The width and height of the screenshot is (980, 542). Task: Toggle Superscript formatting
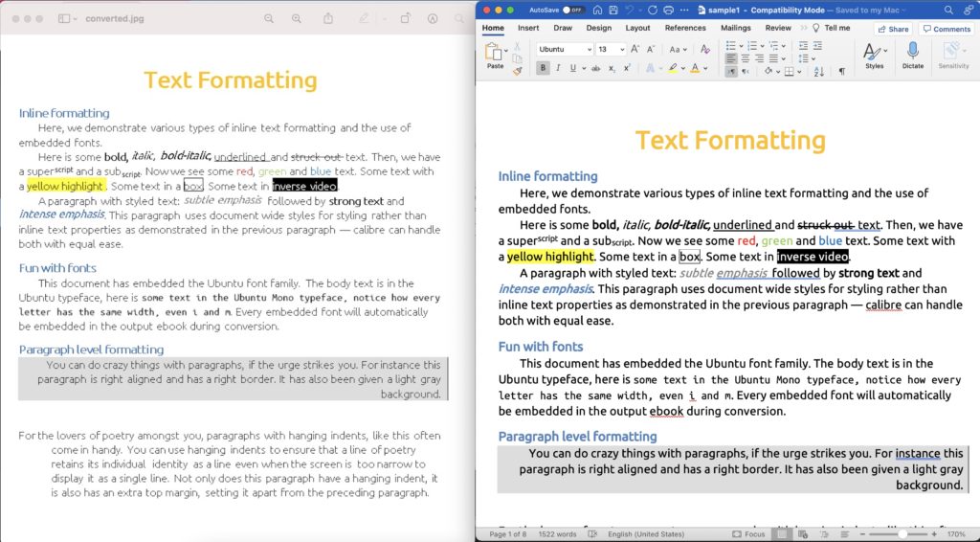[x=627, y=68]
